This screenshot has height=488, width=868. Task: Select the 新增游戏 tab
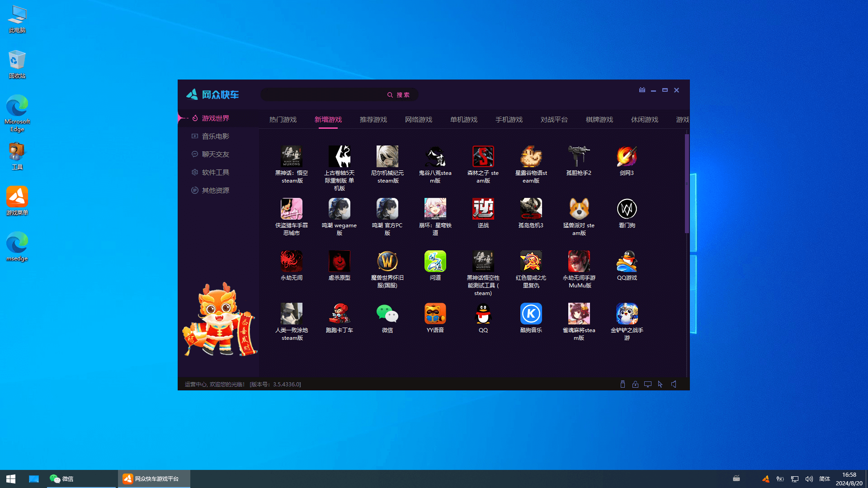coord(328,120)
